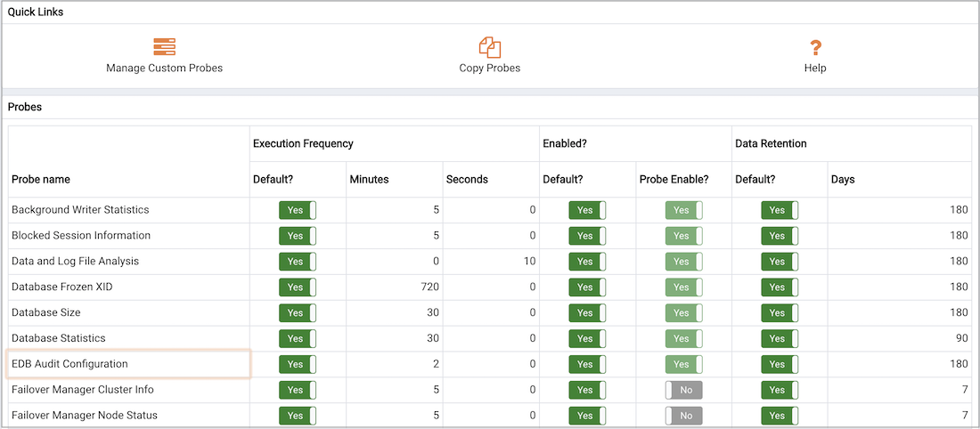Image resolution: width=980 pixels, height=429 pixels.
Task: Toggle Execution Frequency Default for Background Writer Statistics
Action: click(298, 210)
